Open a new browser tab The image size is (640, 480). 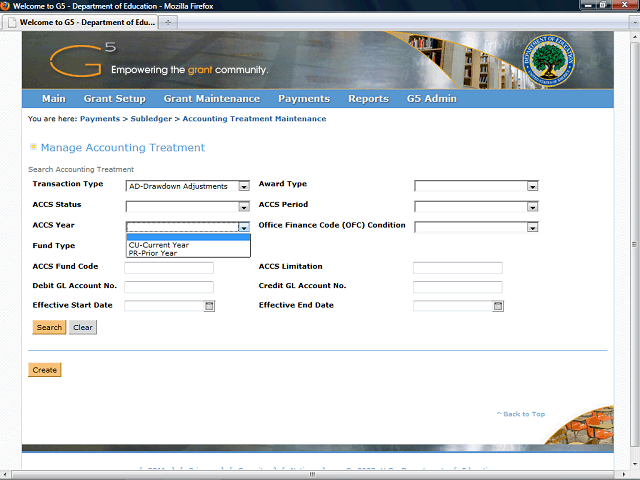[x=168, y=22]
